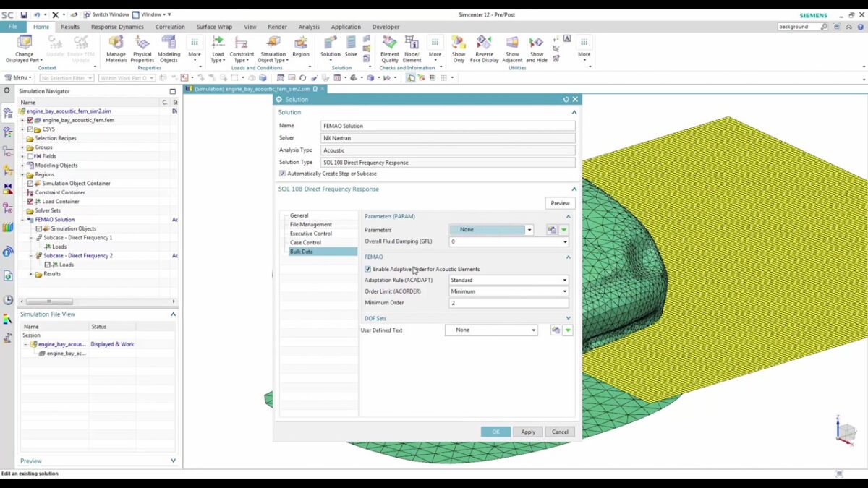Toggle Simulation Objects checkbox under FEMAO Solution
This screenshot has width=868, height=488.
pyautogui.click(x=38, y=228)
